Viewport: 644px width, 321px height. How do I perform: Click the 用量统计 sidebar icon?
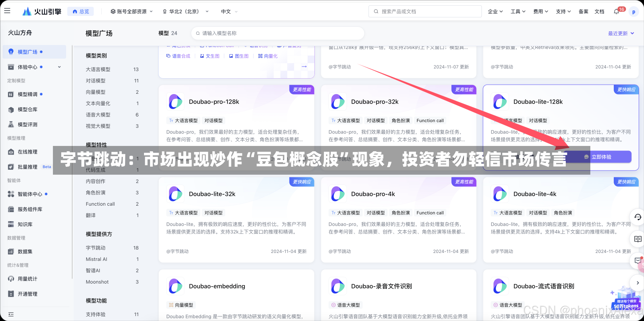point(11,279)
